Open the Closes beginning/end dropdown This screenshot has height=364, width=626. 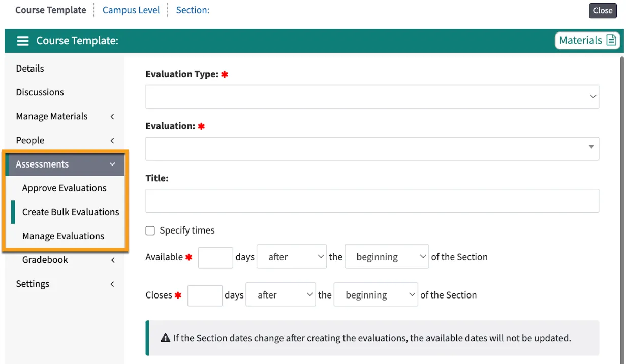(x=376, y=295)
